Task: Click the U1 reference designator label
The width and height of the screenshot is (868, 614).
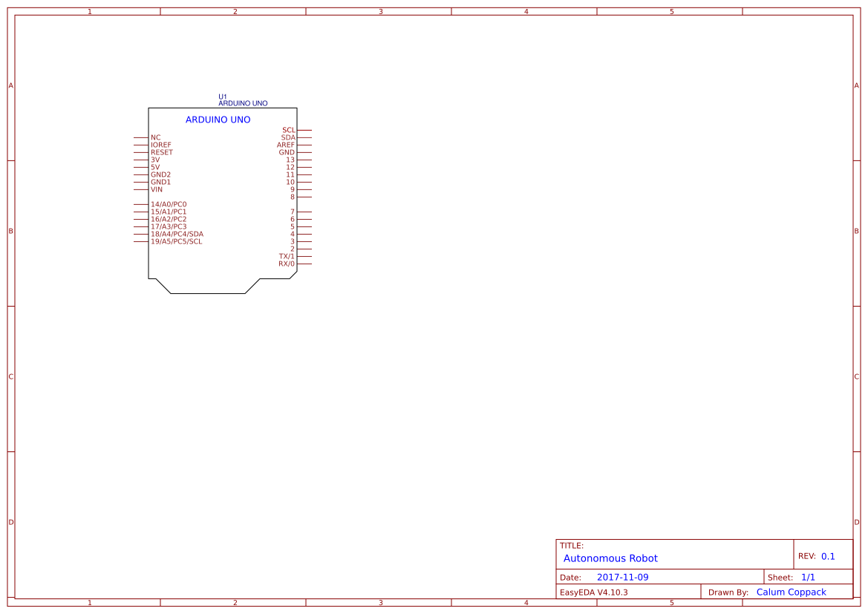Action: click(x=222, y=96)
